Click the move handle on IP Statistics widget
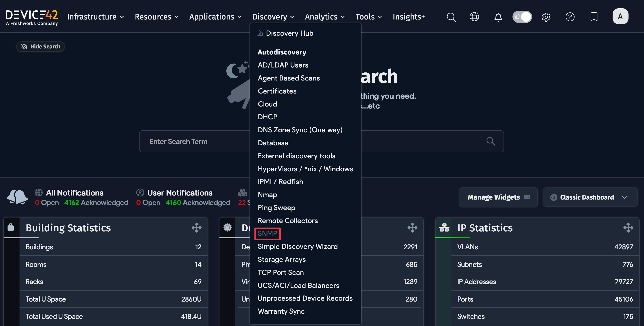This screenshot has height=326, width=644. point(628,228)
